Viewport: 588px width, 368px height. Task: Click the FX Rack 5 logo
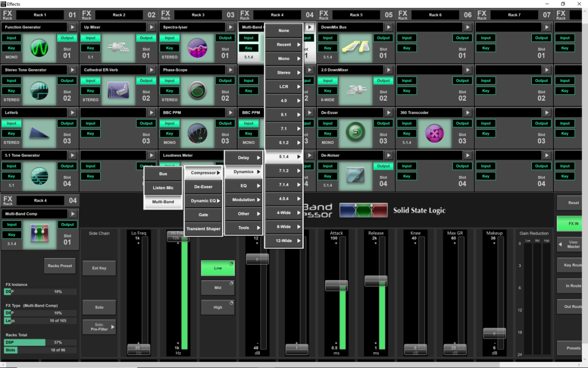click(x=323, y=15)
